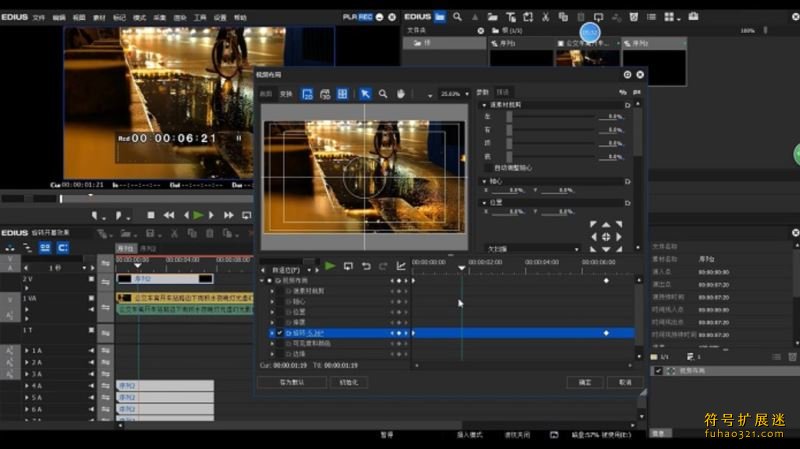Viewport: 800px width, 449px height.
Task: Select the zoom magnifier tool in layouter
Action: pos(383,94)
